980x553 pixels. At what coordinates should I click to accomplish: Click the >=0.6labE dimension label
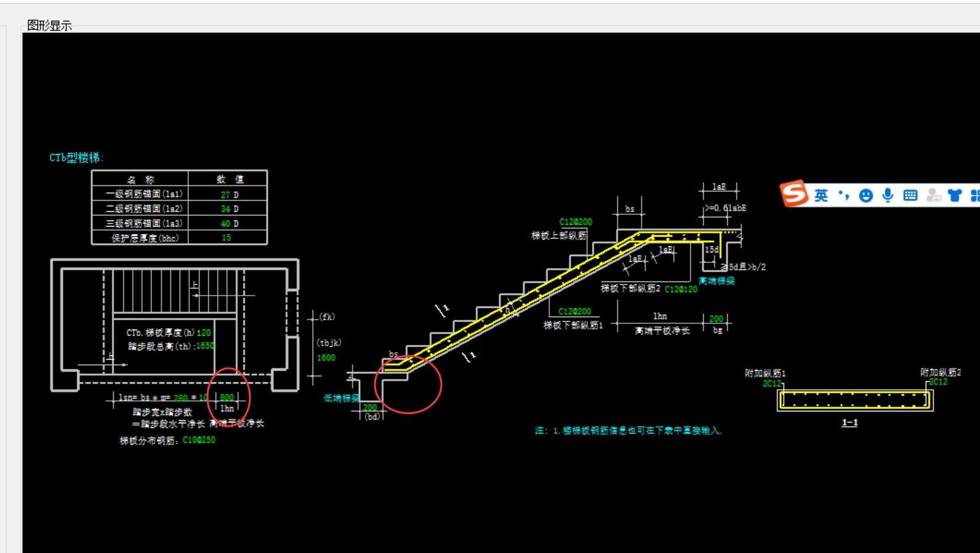point(726,208)
